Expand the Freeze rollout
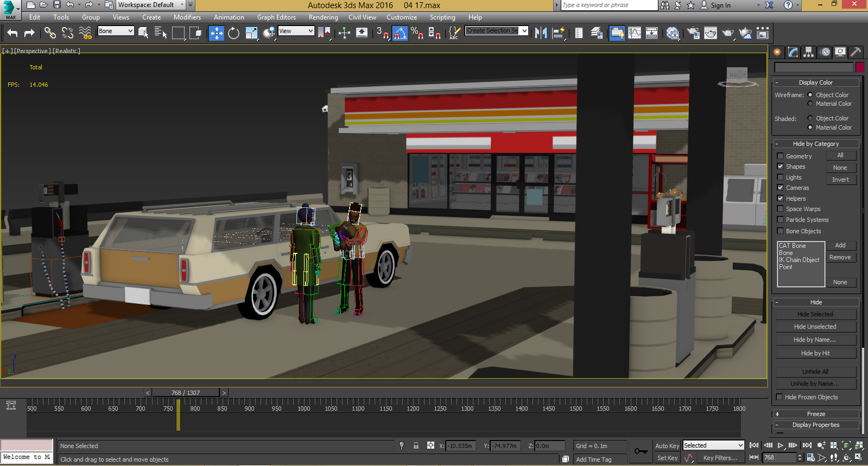The width and height of the screenshot is (868, 466). point(815,414)
